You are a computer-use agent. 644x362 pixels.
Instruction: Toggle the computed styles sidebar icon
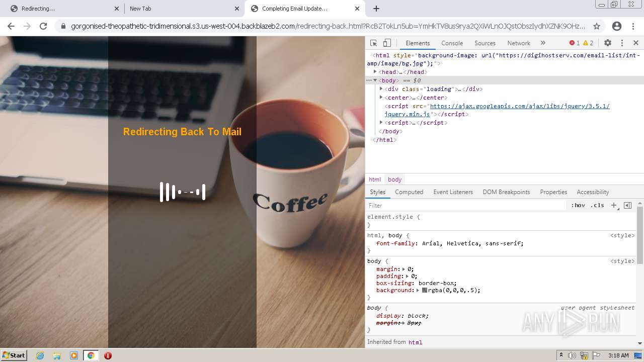pyautogui.click(x=627, y=205)
